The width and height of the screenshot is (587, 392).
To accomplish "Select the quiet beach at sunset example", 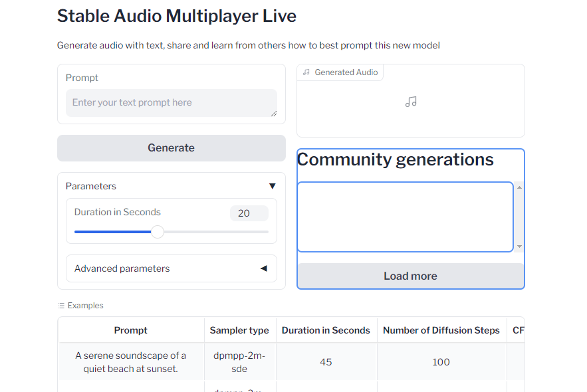I will tap(131, 362).
